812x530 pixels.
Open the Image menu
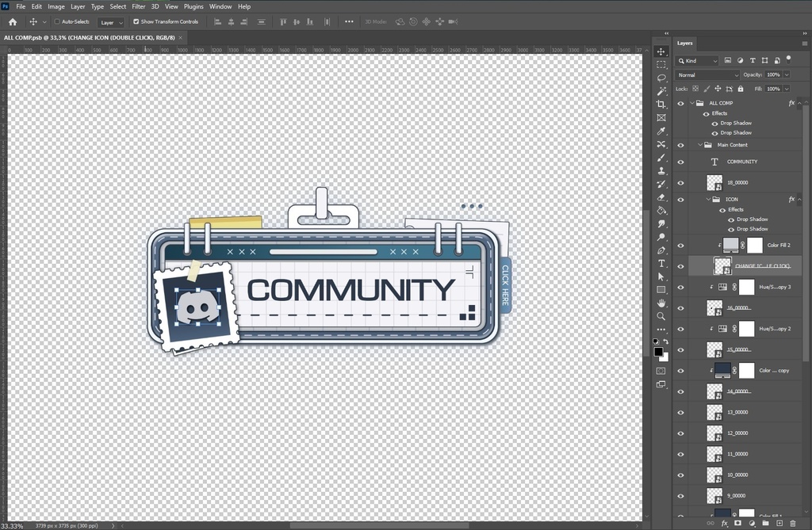(56, 6)
